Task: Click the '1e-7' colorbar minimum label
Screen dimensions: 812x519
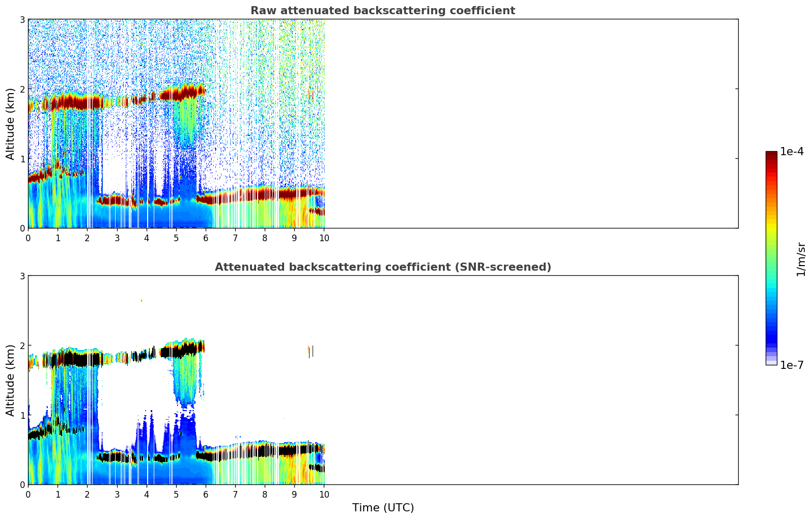Action: 792,365
